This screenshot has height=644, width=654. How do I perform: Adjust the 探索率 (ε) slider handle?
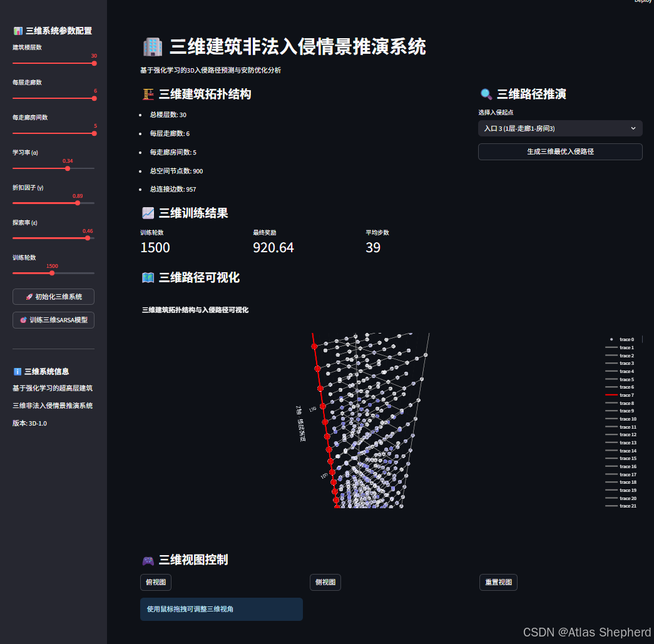coord(88,238)
